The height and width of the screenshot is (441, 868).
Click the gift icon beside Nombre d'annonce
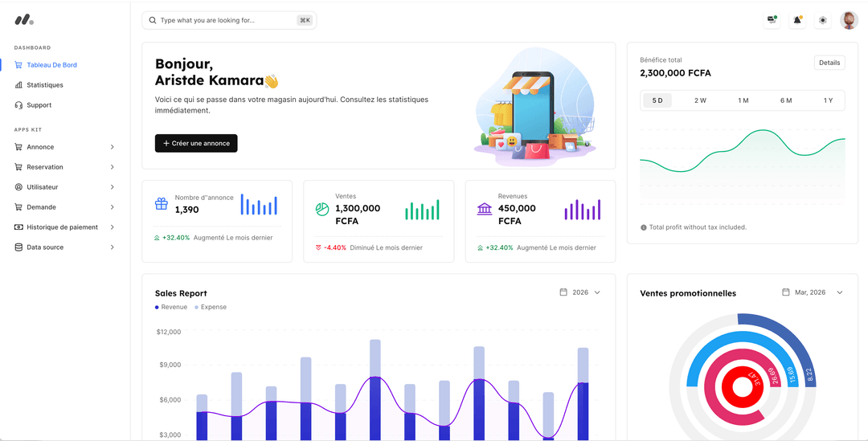[x=162, y=204]
